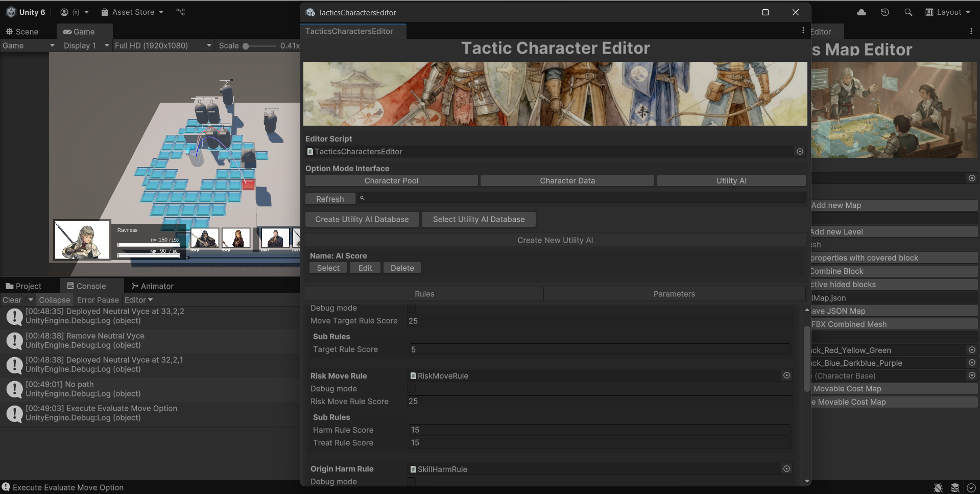Click the picker for Blue_Darkblue_Purple block field
The image size is (980, 494).
click(972, 363)
